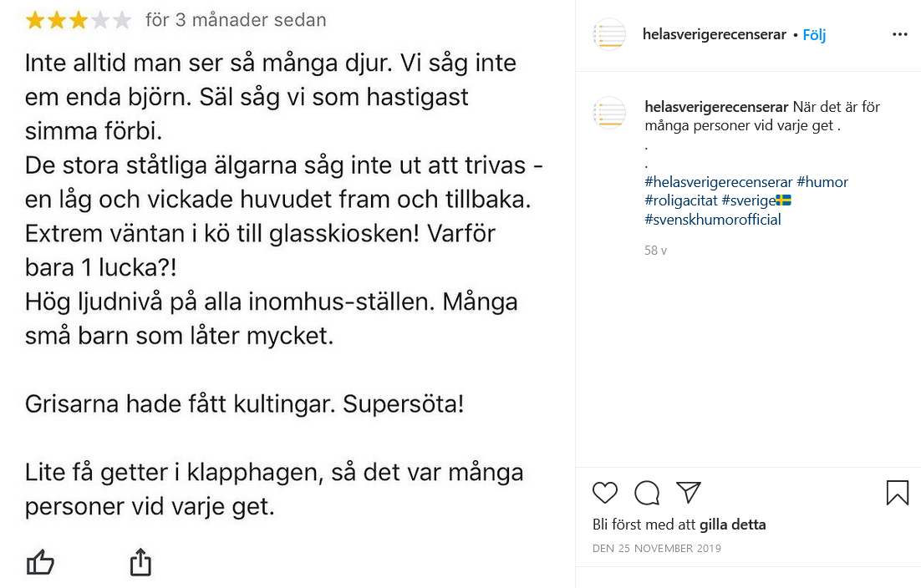Click the 25 November 2019 date
Image resolution: width=921 pixels, height=588 pixels.
point(657,548)
